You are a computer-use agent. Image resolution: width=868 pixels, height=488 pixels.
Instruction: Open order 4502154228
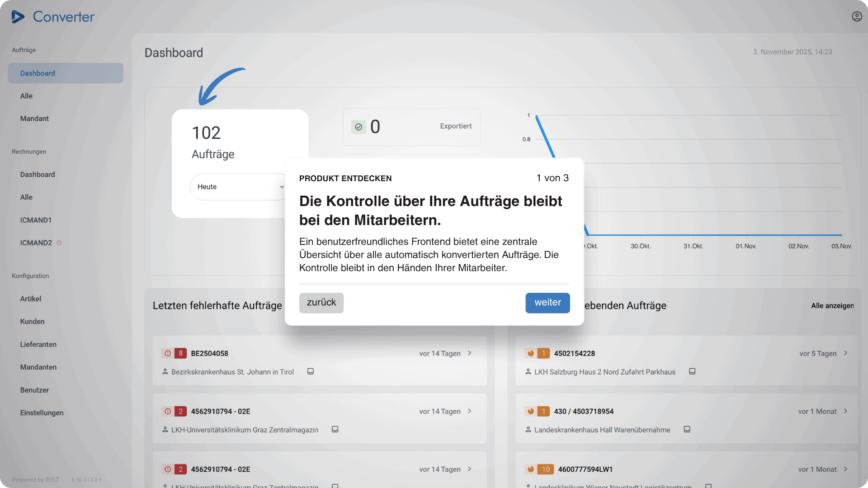[x=686, y=360]
